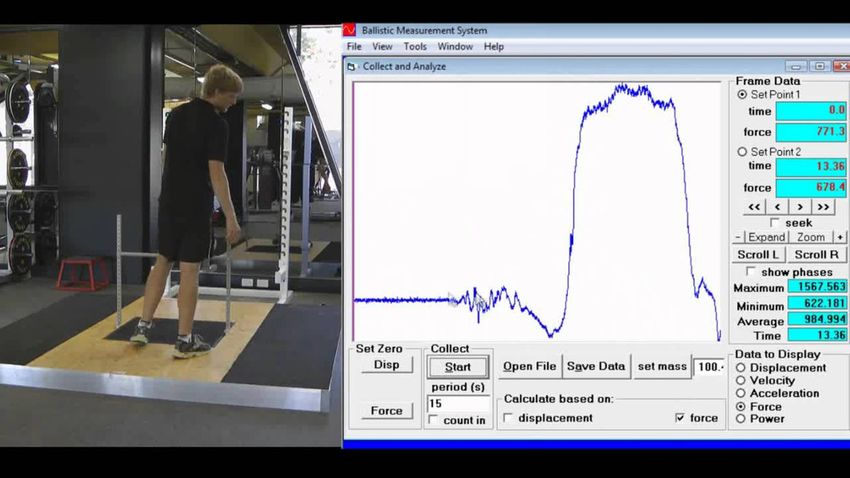Open the Window menu
This screenshot has height=478, width=850.
pyautogui.click(x=455, y=47)
